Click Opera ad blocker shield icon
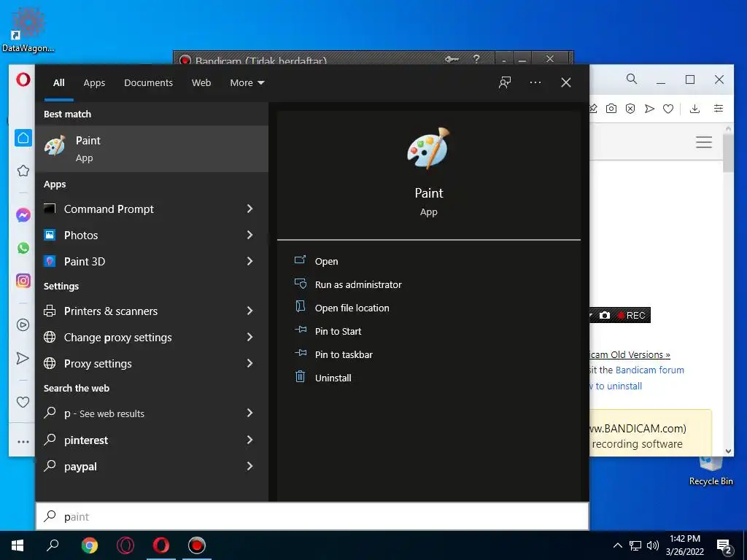 [630, 109]
